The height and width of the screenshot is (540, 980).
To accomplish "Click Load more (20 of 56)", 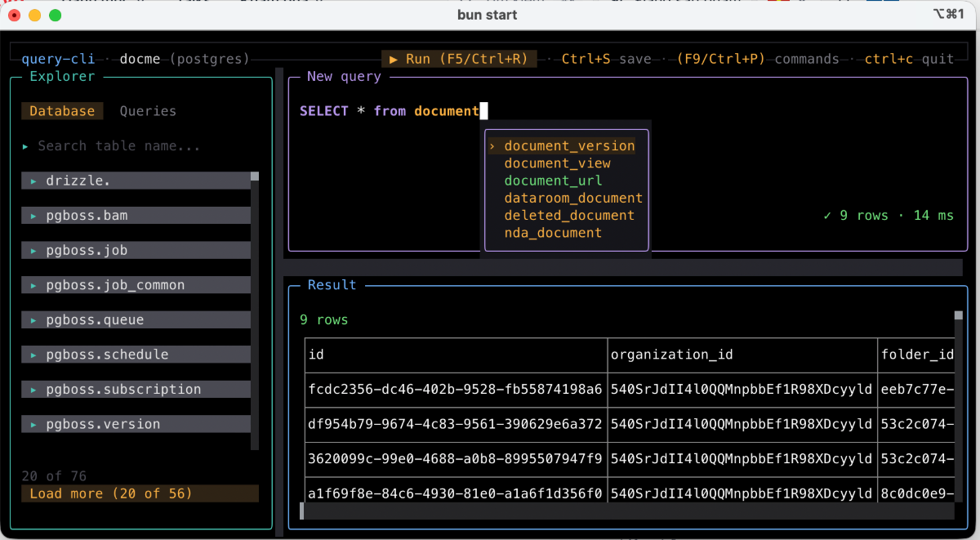I will [140, 493].
